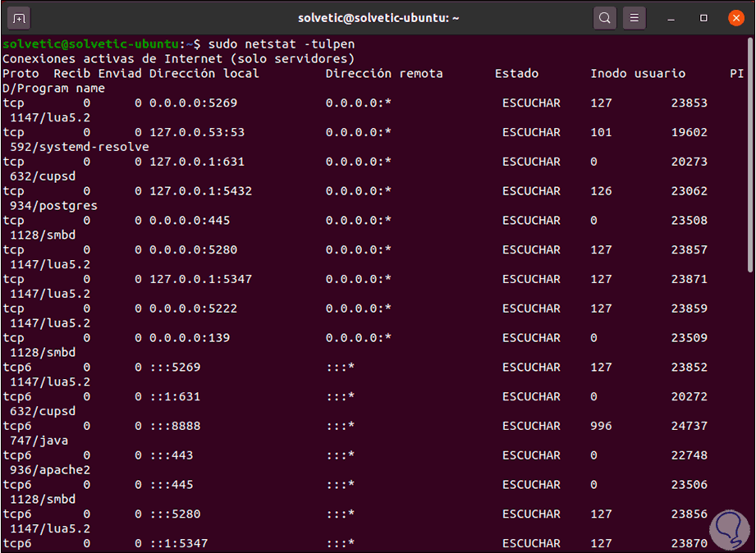Minimize the terminal window
Image resolution: width=756 pixels, height=553 pixels.
pos(671,18)
